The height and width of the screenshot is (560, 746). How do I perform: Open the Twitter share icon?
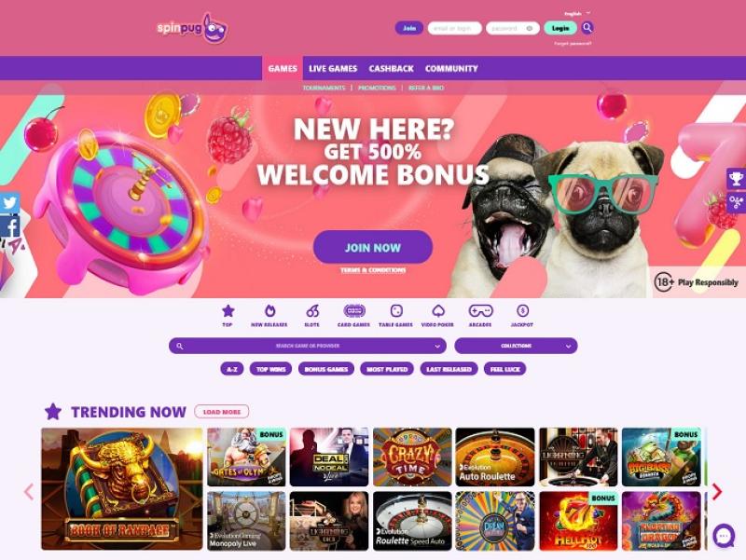(x=9, y=203)
